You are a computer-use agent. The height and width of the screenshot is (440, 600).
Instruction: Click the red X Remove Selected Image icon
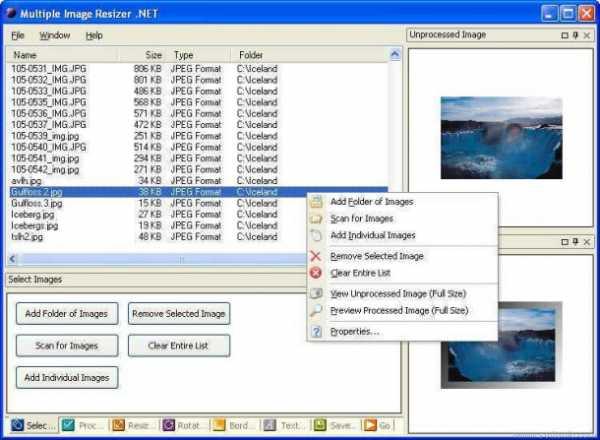317,256
